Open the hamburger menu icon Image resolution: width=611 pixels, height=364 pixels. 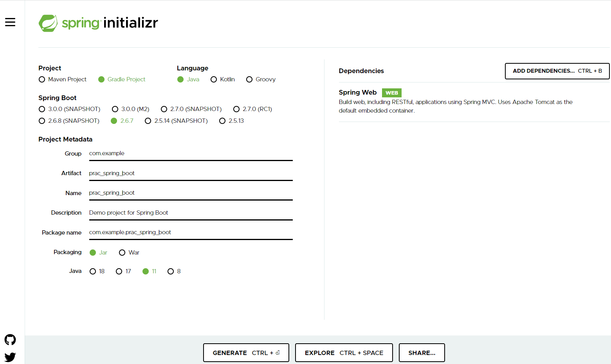[x=10, y=22]
